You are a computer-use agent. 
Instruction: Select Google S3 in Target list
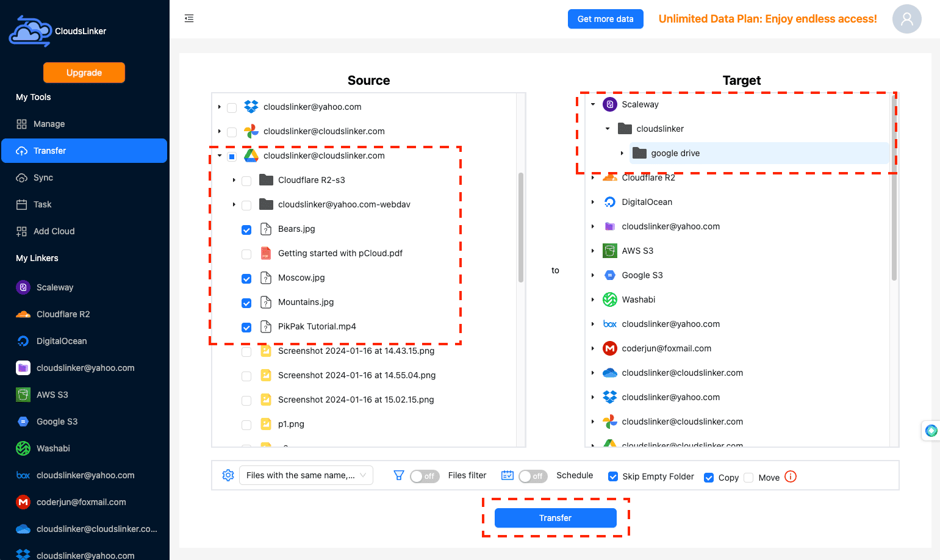642,275
